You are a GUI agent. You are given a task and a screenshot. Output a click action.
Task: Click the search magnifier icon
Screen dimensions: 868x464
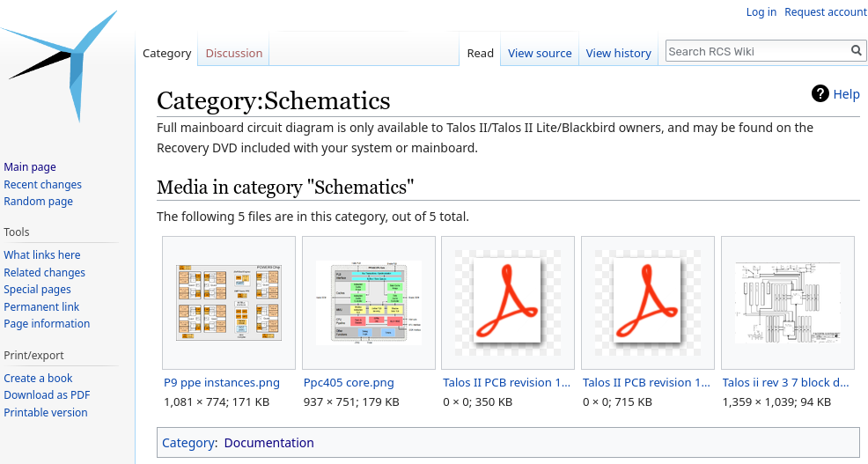pyautogui.click(x=857, y=51)
